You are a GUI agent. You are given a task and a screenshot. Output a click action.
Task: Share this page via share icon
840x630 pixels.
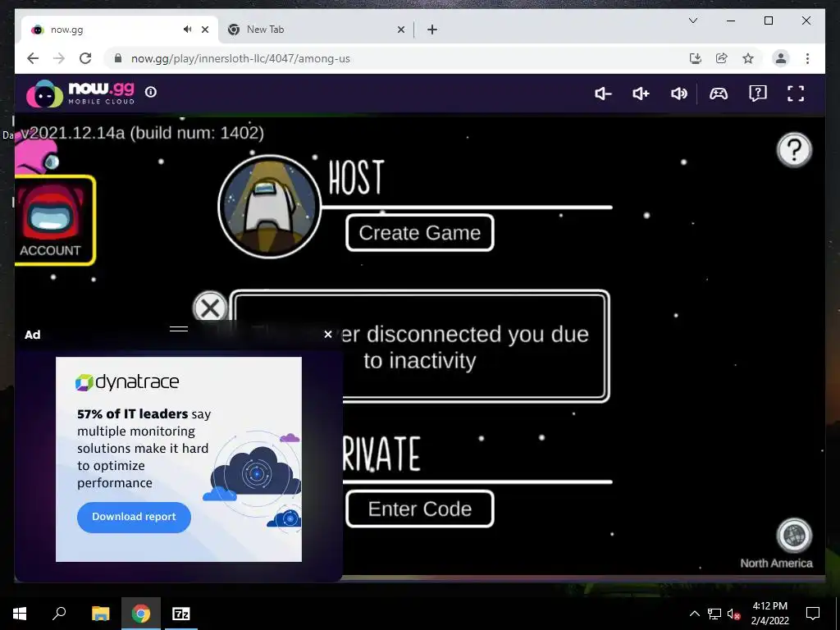(722, 58)
